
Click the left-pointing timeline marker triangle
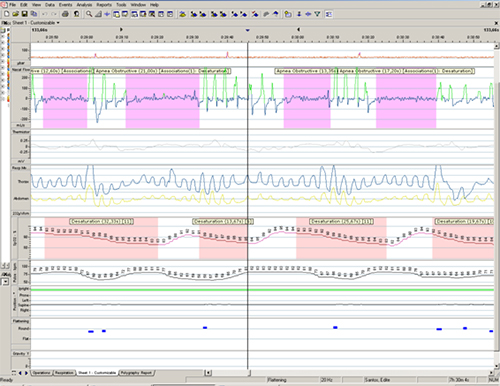pyautogui.click(x=298, y=30)
